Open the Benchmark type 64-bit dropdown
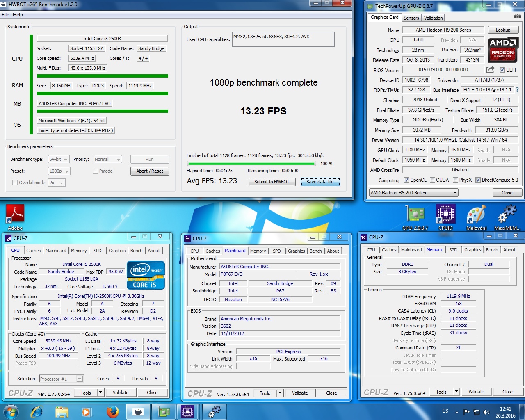Screen dimensions: 525x420 click(58, 159)
